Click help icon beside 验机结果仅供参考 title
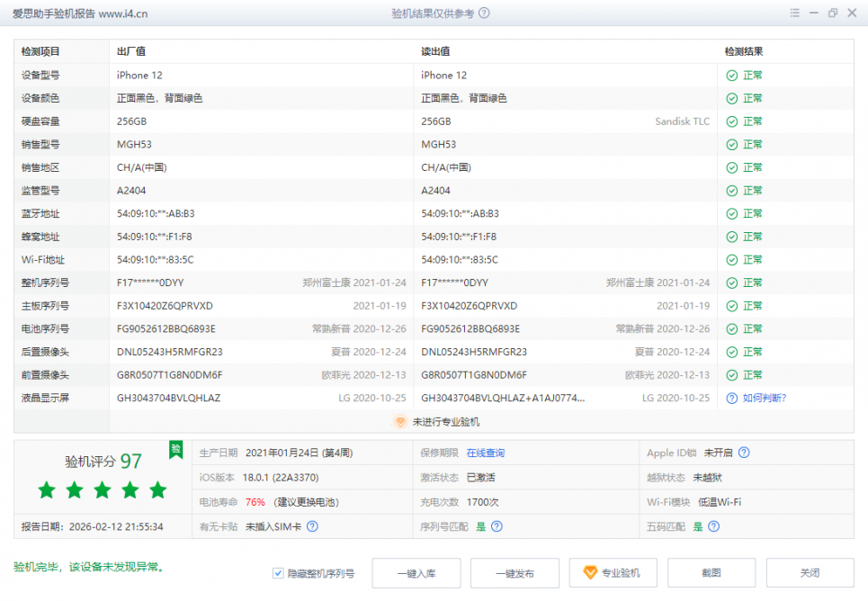This screenshot has height=601, width=868. 485,13
